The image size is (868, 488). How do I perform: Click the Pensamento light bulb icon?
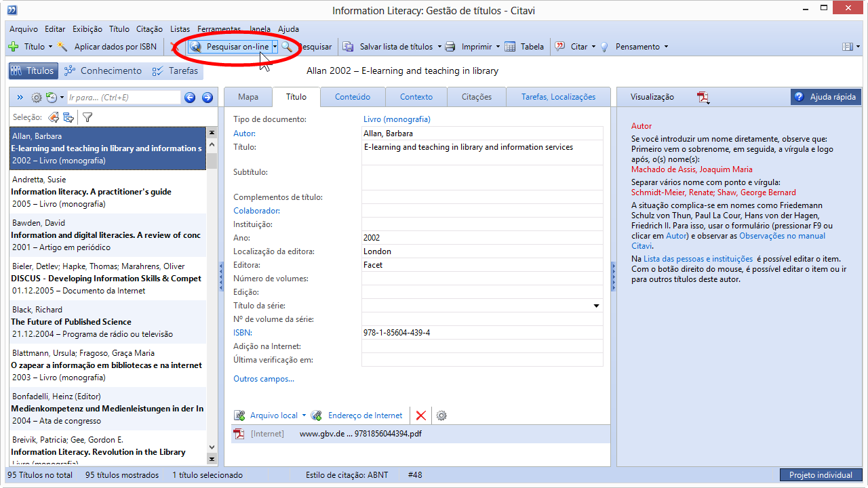coord(604,47)
